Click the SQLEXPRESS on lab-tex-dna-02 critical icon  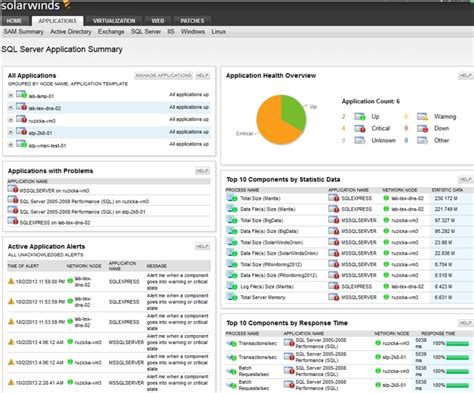tap(13, 221)
